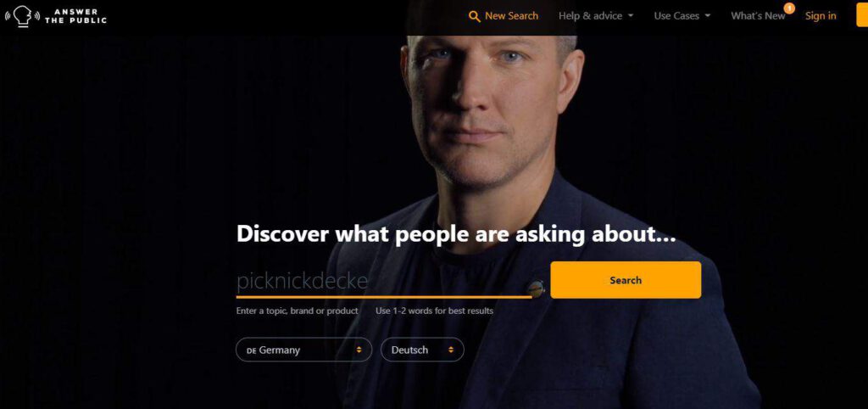This screenshot has height=409, width=868.
Task: Open the Sign in link
Action: (x=821, y=16)
